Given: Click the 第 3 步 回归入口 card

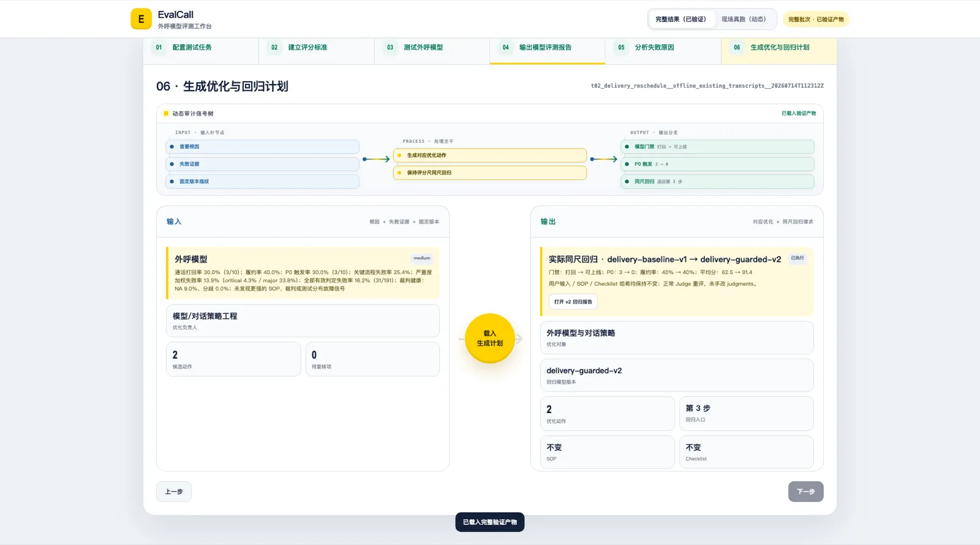Looking at the screenshot, I should 747,414.
